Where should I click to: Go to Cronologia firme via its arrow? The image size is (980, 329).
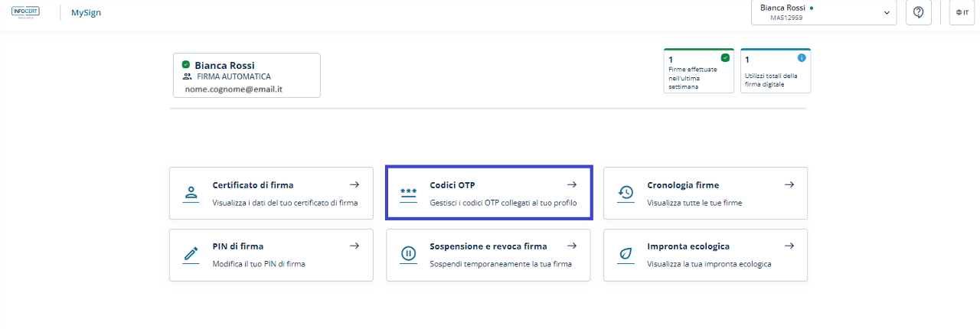(x=789, y=184)
